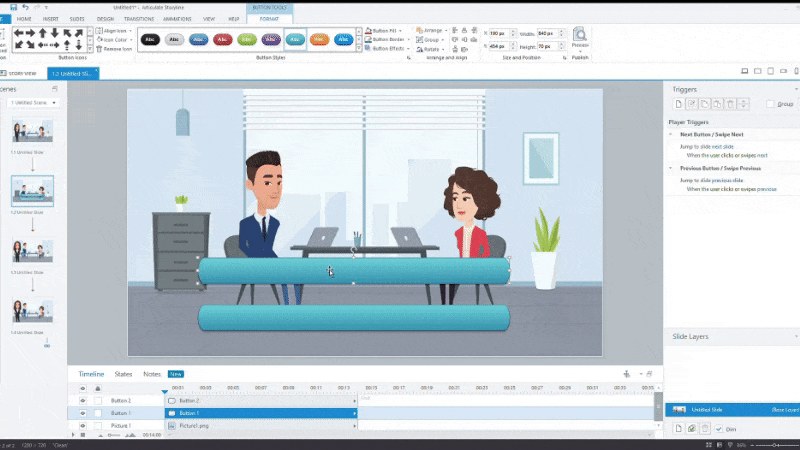Image resolution: width=800 pixels, height=450 pixels.
Task: Collapse the Next Button / Swipe Next trigger
Action: [x=672, y=134]
